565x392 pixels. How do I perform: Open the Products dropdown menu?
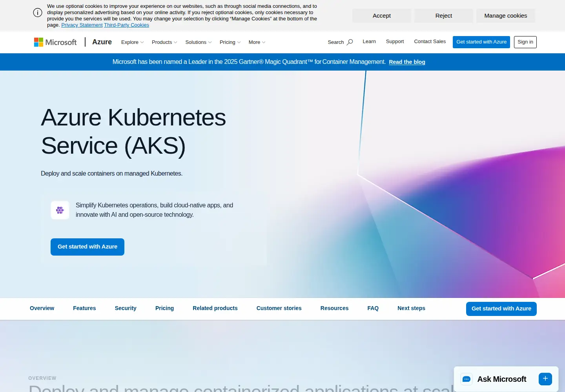164,42
